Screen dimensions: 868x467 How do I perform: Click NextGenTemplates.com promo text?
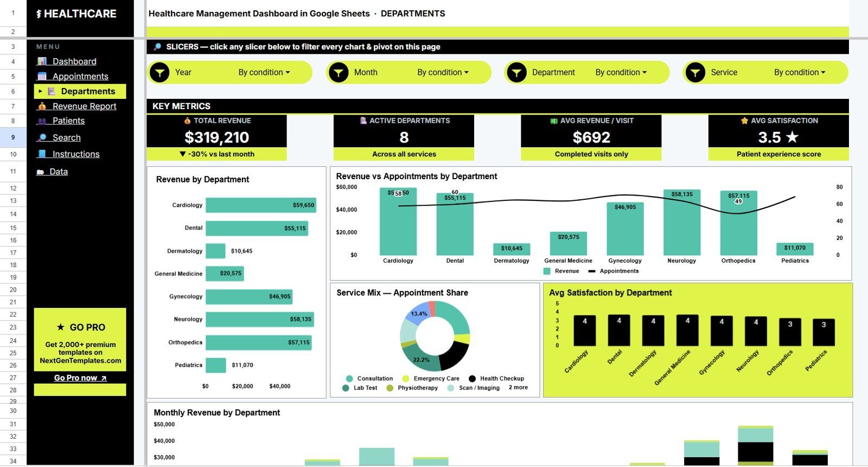(80, 361)
